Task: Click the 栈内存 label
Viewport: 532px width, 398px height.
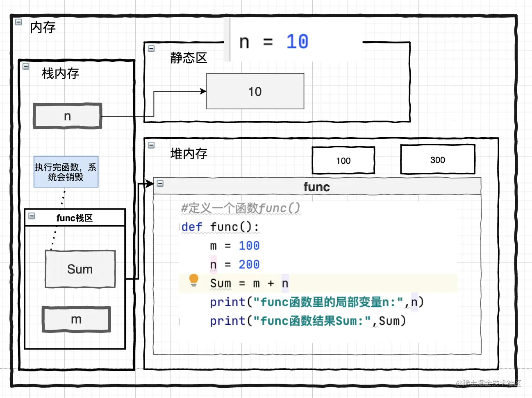Action: tap(60, 74)
